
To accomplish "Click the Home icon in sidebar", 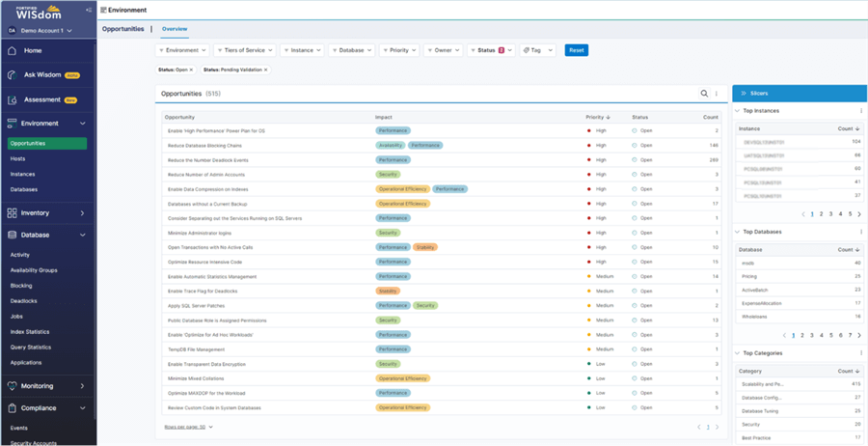I will [x=12, y=50].
